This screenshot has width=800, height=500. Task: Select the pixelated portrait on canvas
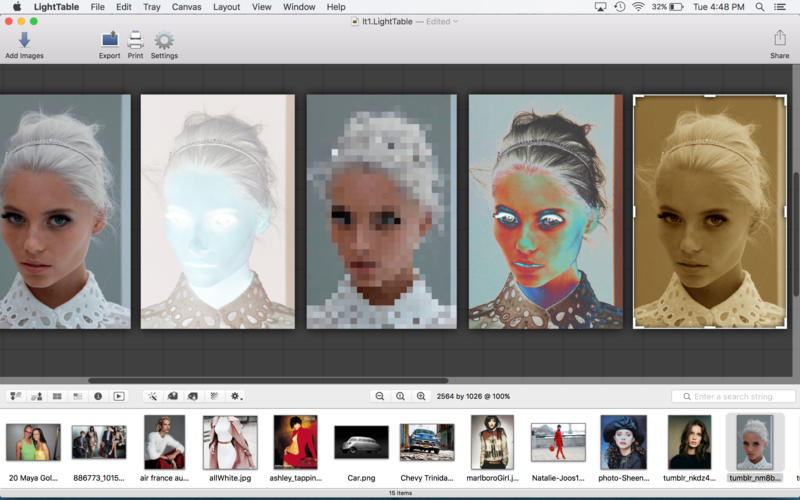click(x=381, y=211)
